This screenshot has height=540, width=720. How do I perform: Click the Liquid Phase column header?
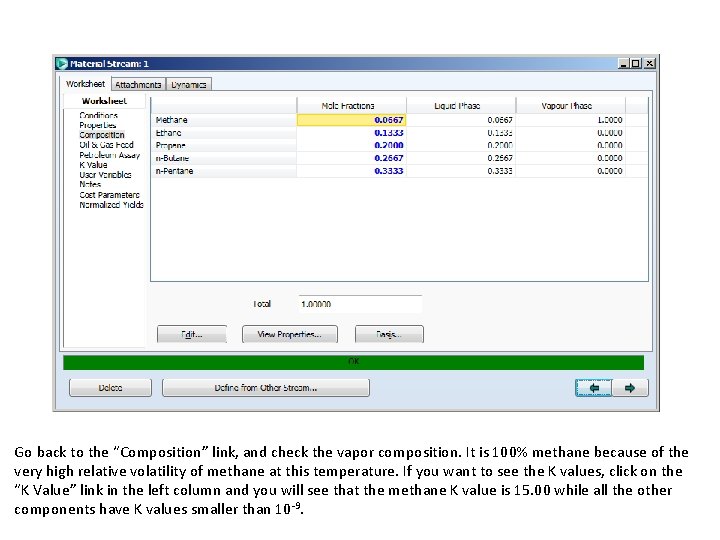(x=461, y=106)
